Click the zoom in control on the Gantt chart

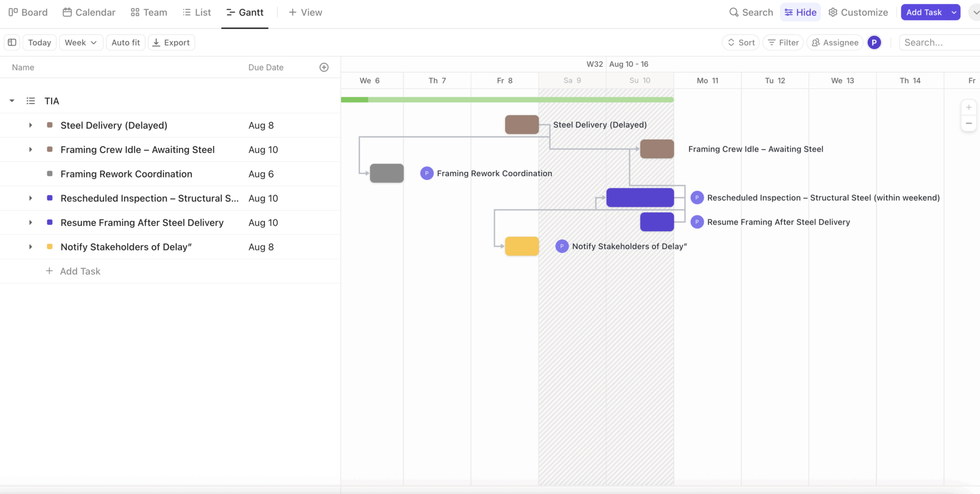pyautogui.click(x=969, y=107)
